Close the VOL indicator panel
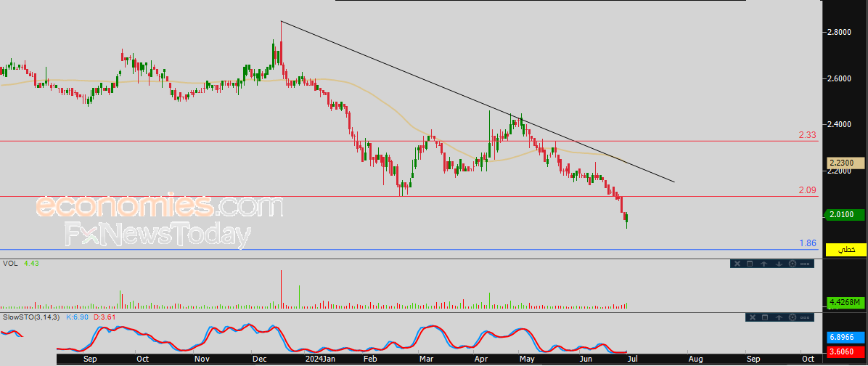This screenshot has width=868, height=366. point(737,264)
